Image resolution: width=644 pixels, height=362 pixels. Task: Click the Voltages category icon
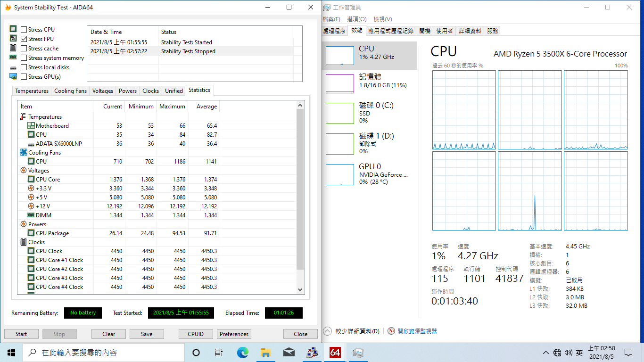[x=24, y=170]
